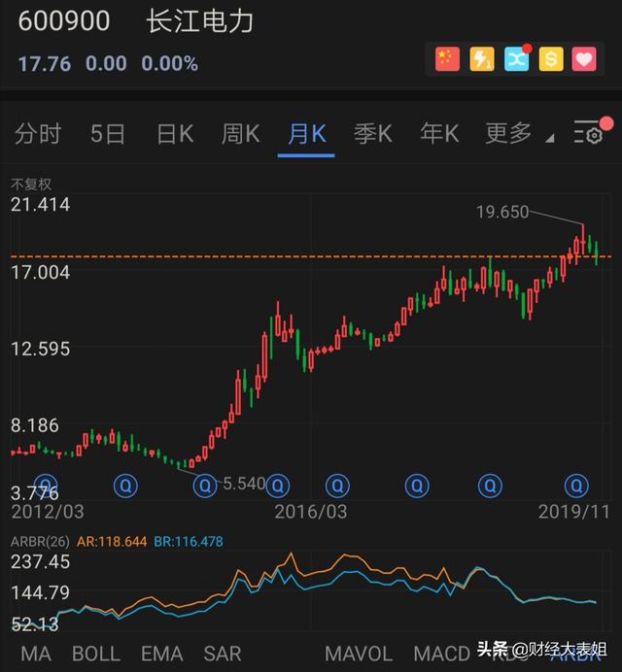The height and width of the screenshot is (672, 622).
Task: Open chart settings gear icon
Action: coord(589,134)
